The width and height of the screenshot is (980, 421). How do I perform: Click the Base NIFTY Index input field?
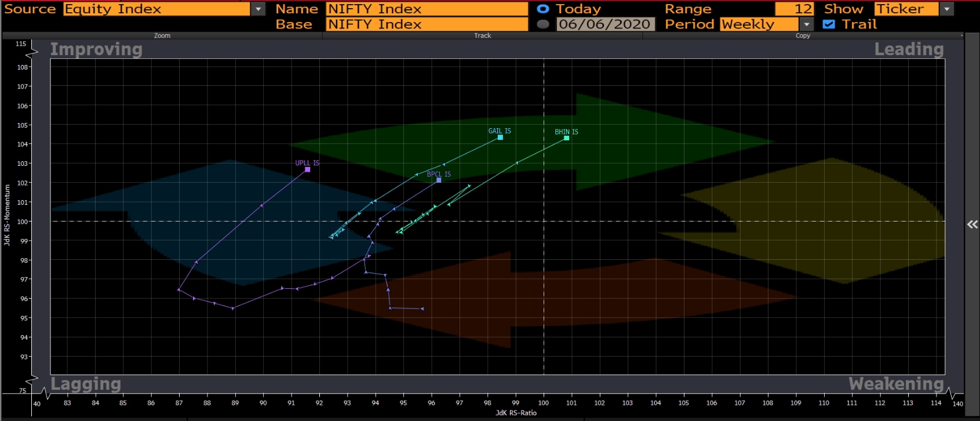[427, 24]
